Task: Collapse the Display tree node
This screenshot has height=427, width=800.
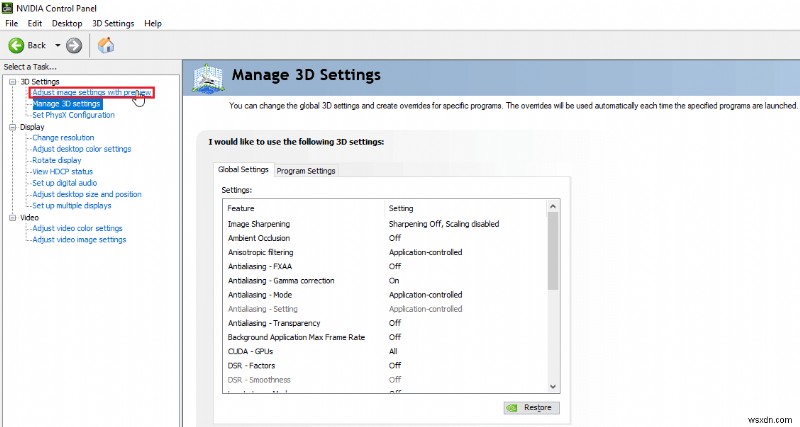Action: [x=13, y=127]
